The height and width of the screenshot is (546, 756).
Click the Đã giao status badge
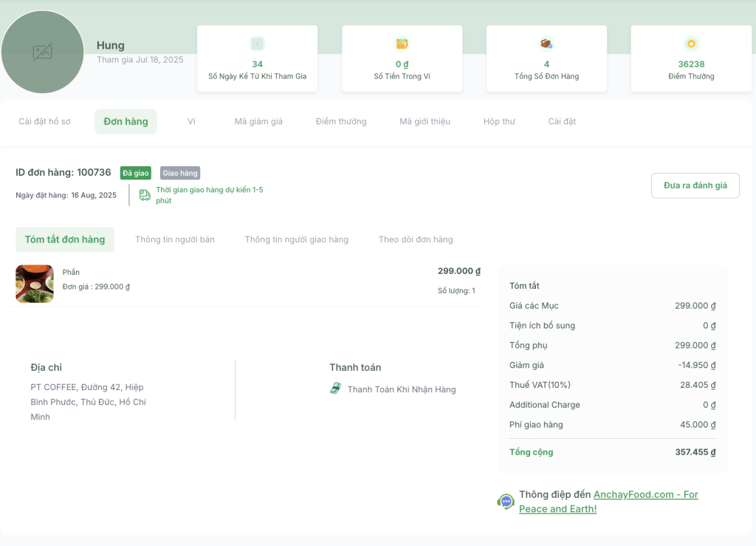point(136,173)
